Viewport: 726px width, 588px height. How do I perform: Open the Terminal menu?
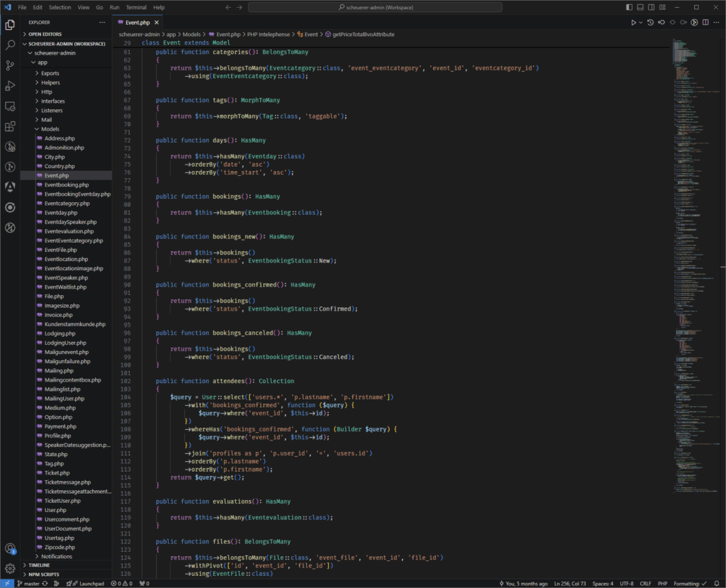click(x=135, y=7)
